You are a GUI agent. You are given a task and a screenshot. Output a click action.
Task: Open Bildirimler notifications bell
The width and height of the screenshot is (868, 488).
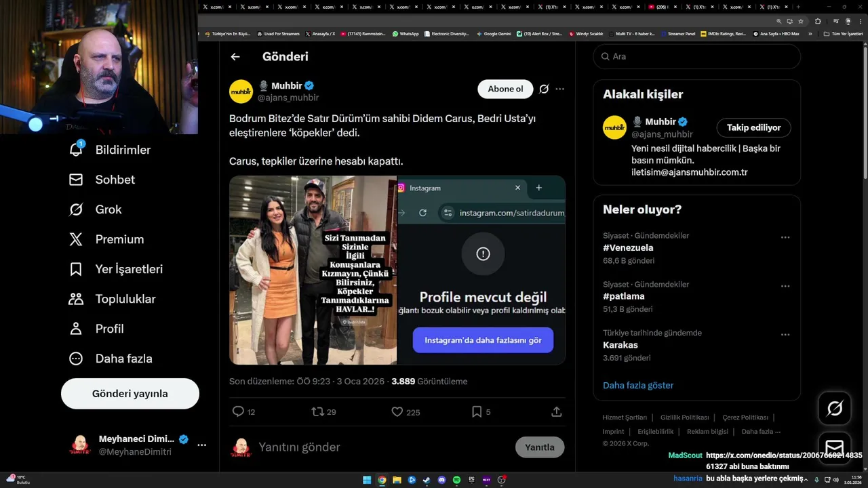click(x=110, y=150)
